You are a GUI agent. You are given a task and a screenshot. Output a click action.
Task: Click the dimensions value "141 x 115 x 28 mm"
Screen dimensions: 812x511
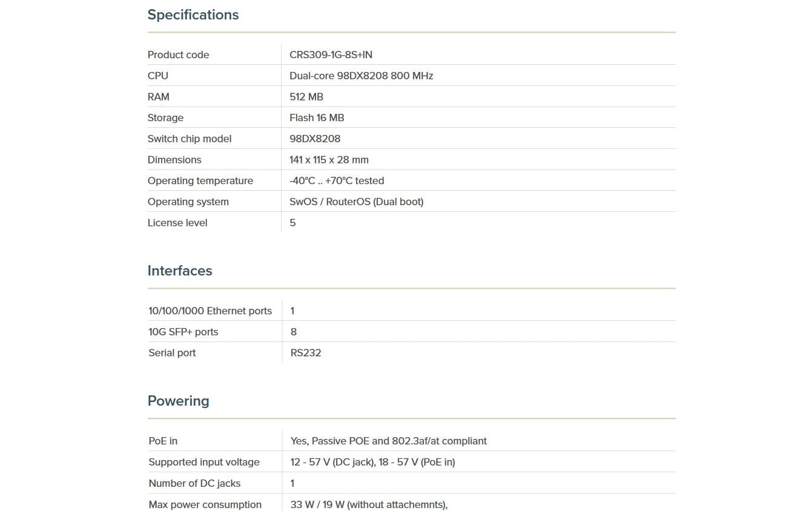(x=329, y=160)
